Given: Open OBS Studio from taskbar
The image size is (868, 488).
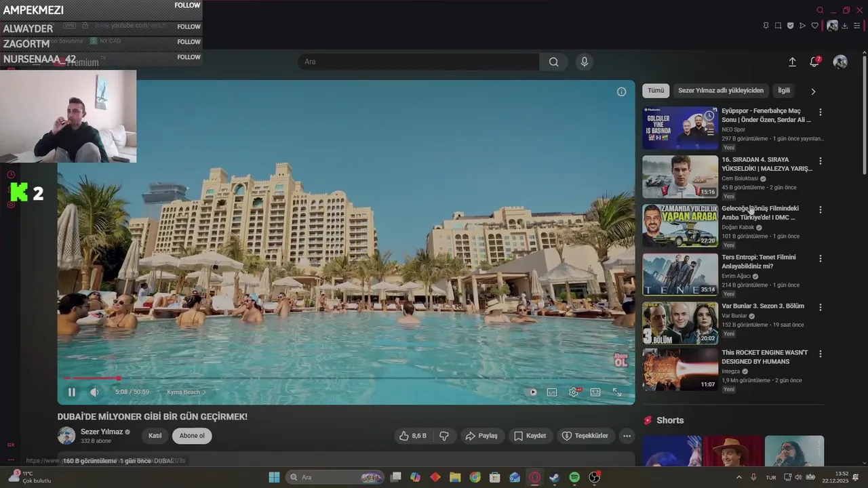Looking at the screenshot, I should point(595,477).
